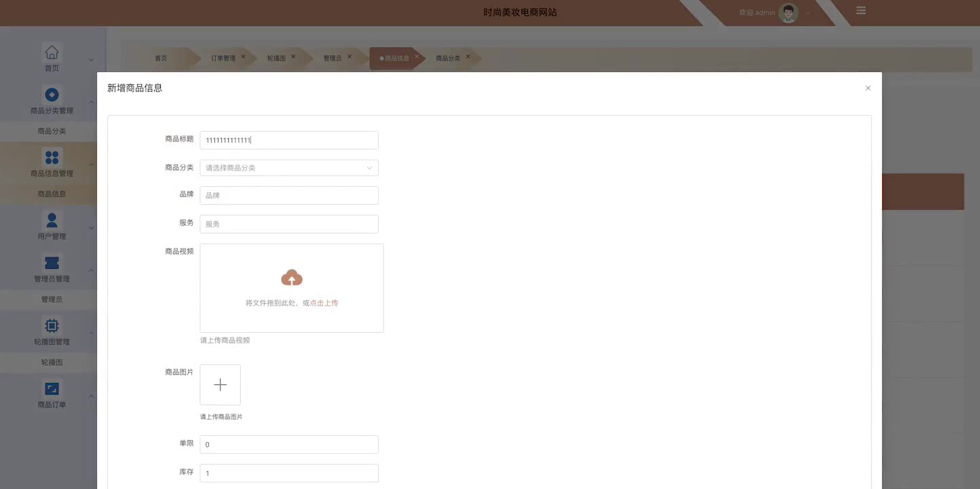This screenshot has height=489, width=980.
Task: Expand the admin user dropdown arrow
Action: click(808, 13)
